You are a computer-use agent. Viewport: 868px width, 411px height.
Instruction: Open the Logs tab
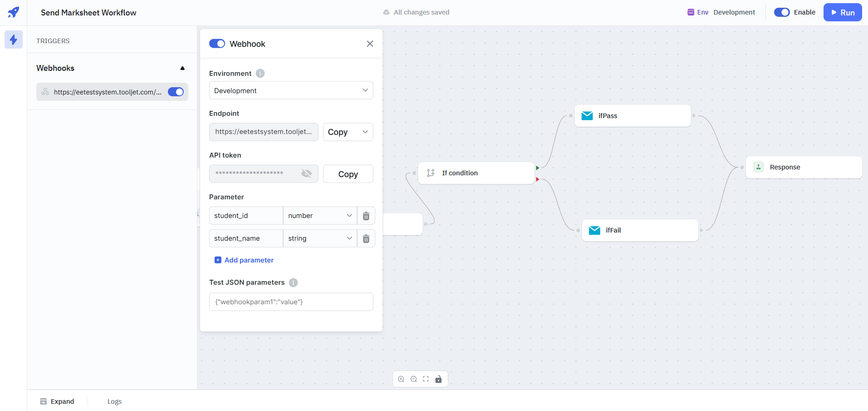click(x=114, y=401)
